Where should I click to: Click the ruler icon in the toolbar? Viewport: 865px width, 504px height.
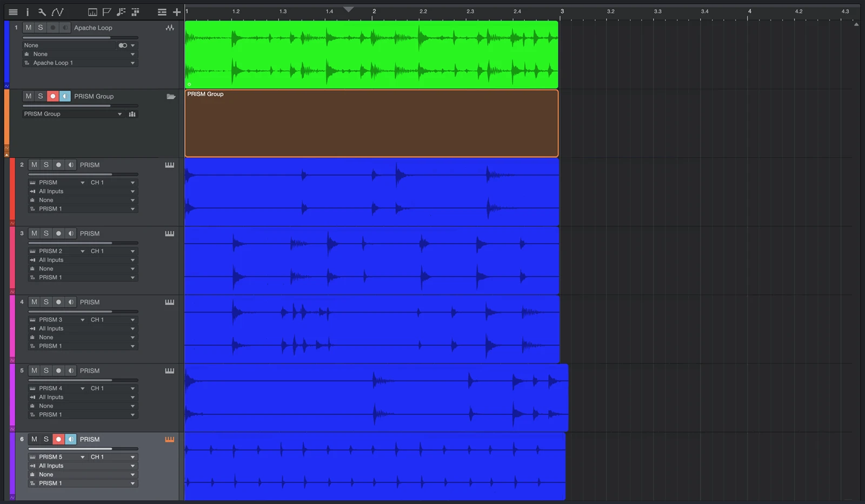click(x=92, y=11)
